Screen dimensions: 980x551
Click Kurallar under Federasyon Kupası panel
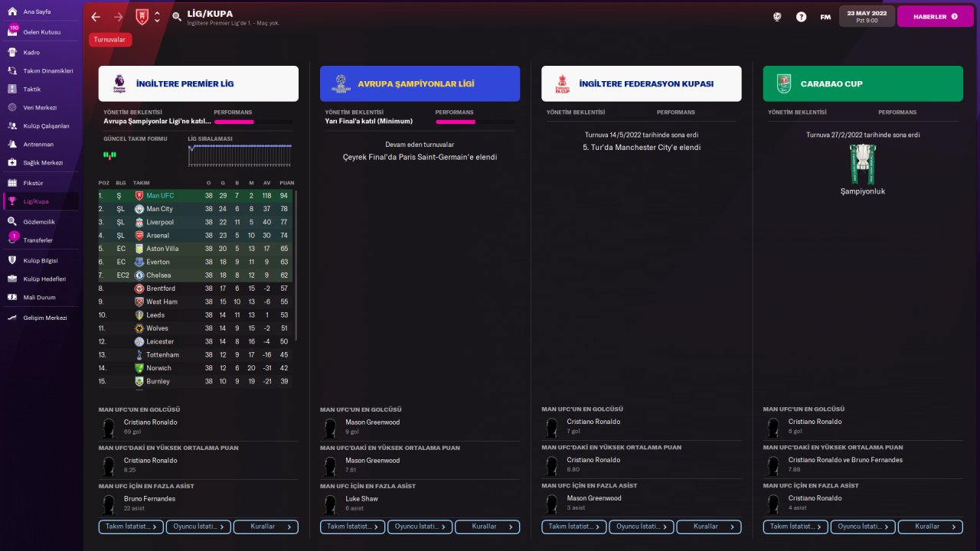pos(709,527)
